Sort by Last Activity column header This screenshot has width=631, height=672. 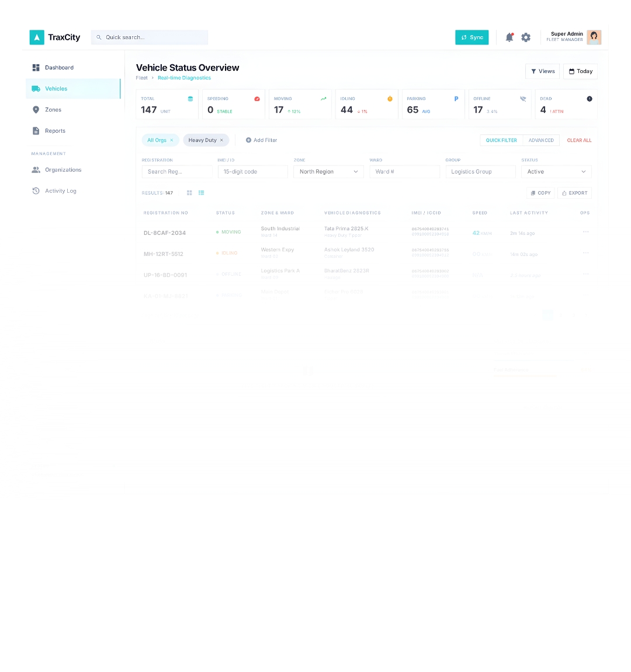[529, 213]
